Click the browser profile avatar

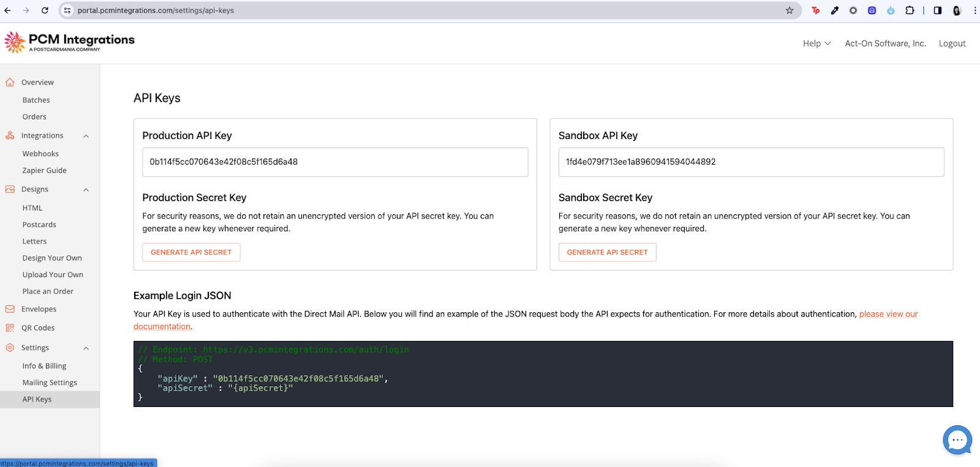pyautogui.click(x=957, y=10)
